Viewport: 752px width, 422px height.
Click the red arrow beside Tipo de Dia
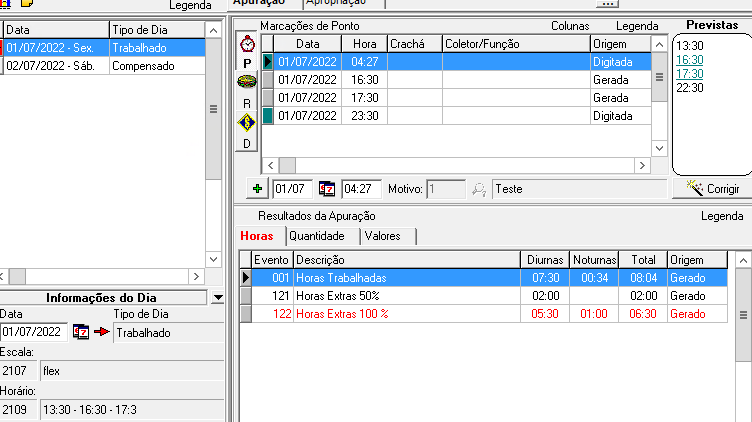[101, 332]
